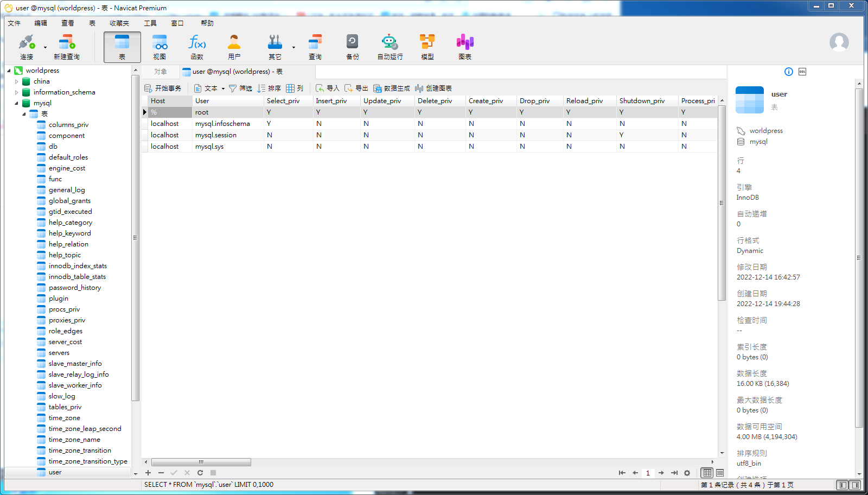Click the DDL icon in right panel
This screenshot has width=868, height=495.
pyautogui.click(x=802, y=72)
